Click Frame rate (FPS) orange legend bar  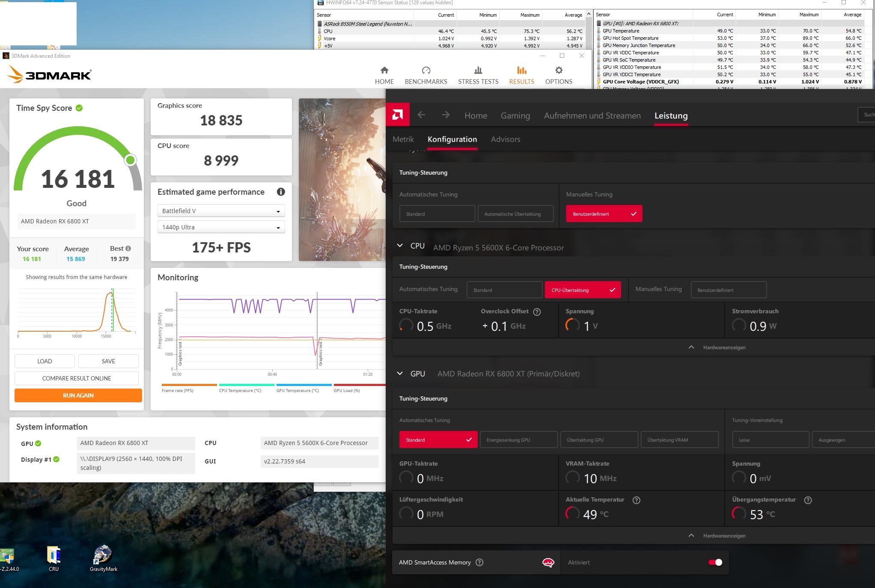[189, 385]
